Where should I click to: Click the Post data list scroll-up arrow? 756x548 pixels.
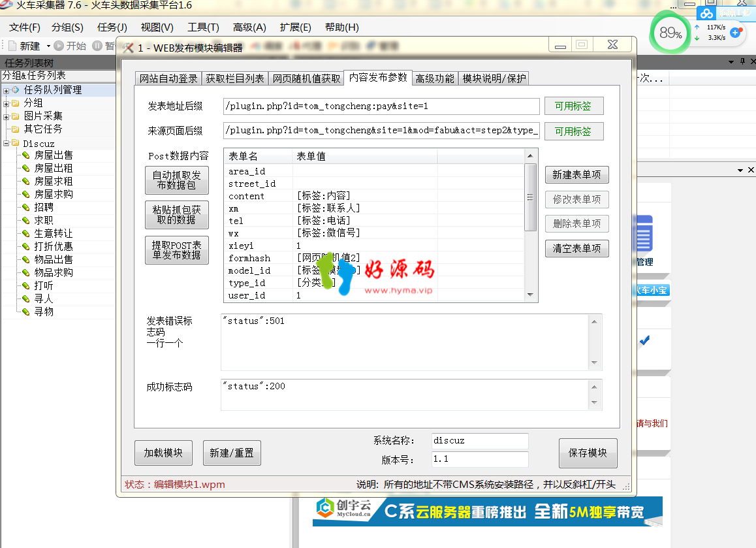tap(530, 156)
